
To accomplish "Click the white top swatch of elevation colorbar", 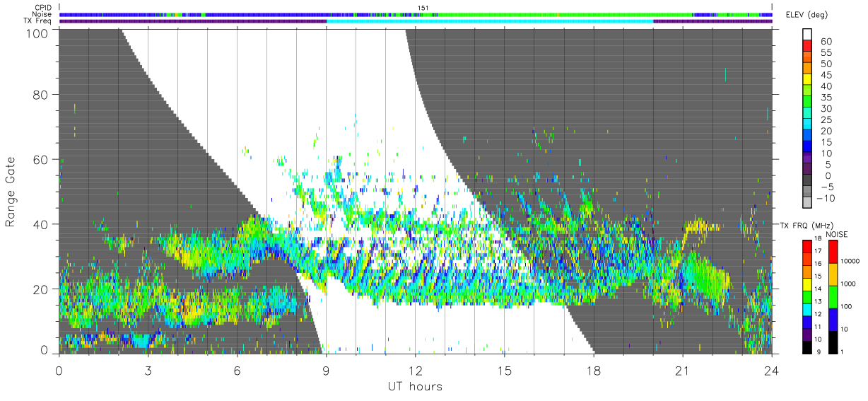I will click(x=807, y=34).
